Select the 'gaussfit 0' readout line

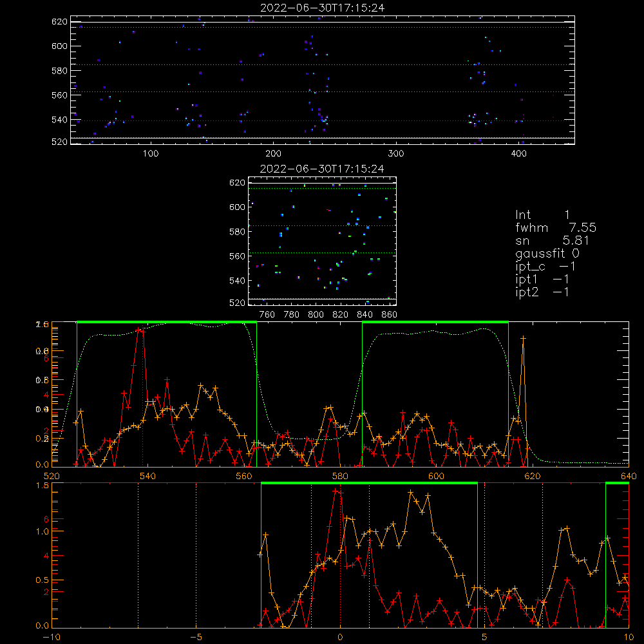(547, 253)
